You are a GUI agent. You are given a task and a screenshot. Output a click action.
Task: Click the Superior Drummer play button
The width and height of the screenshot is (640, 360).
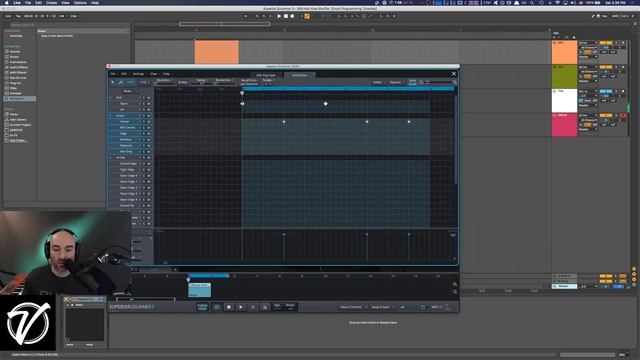pyautogui.click(x=241, y=307)
